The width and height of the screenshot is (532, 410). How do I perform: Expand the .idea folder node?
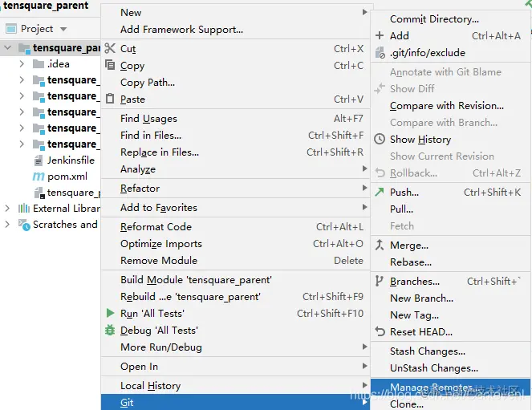click(22, 63)
